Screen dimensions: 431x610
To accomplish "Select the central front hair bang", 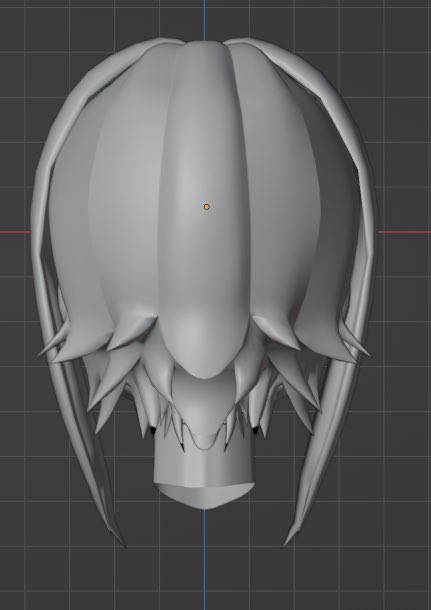I will [x=204, y=210].
